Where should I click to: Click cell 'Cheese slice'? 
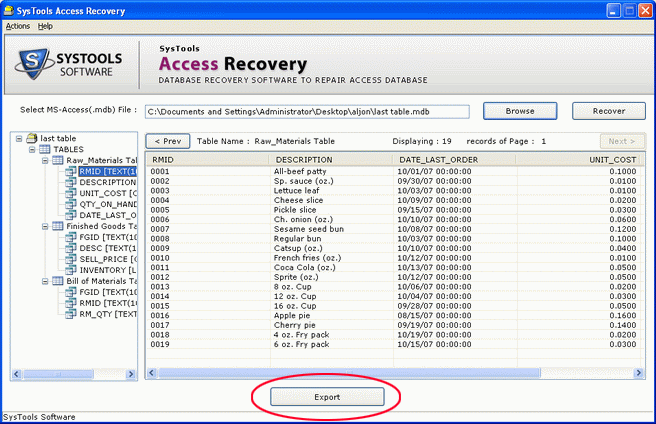tap(298, 200)
